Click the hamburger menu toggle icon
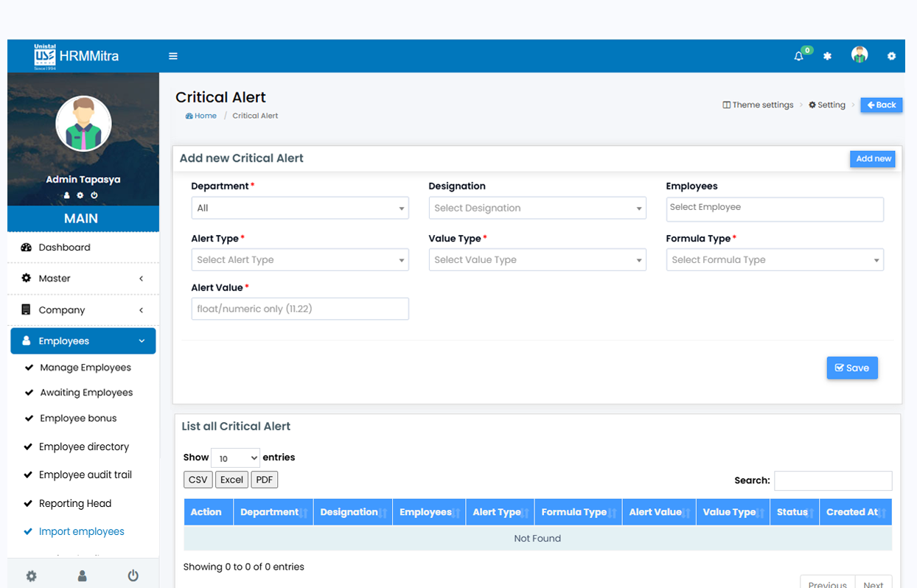The width and height of the screenshot is (917, 588). pyautogui.click(x=173, y=56)
